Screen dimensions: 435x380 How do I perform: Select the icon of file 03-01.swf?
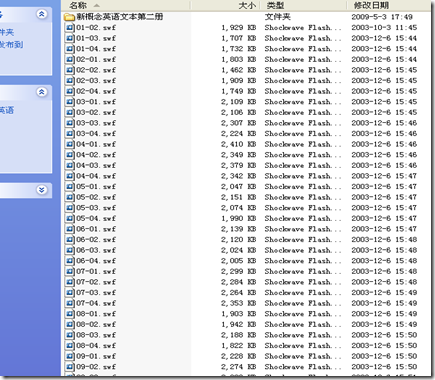pos(69,102)
